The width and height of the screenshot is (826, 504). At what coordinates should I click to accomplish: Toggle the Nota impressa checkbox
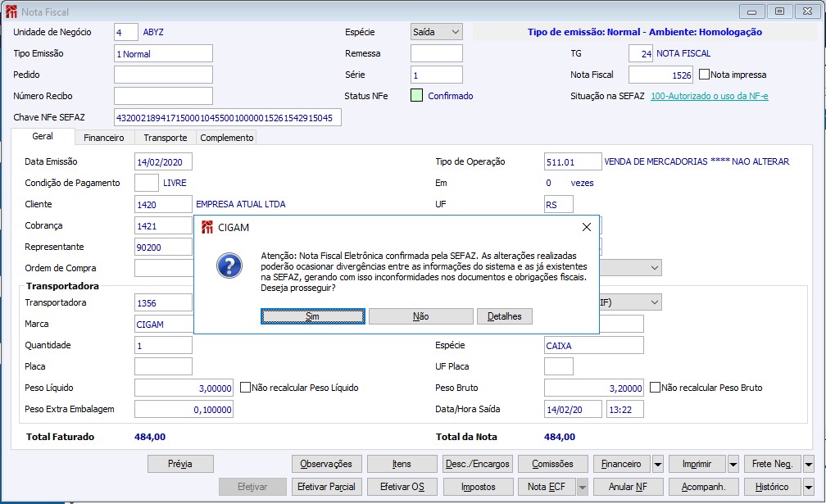(x=704, y=75)
